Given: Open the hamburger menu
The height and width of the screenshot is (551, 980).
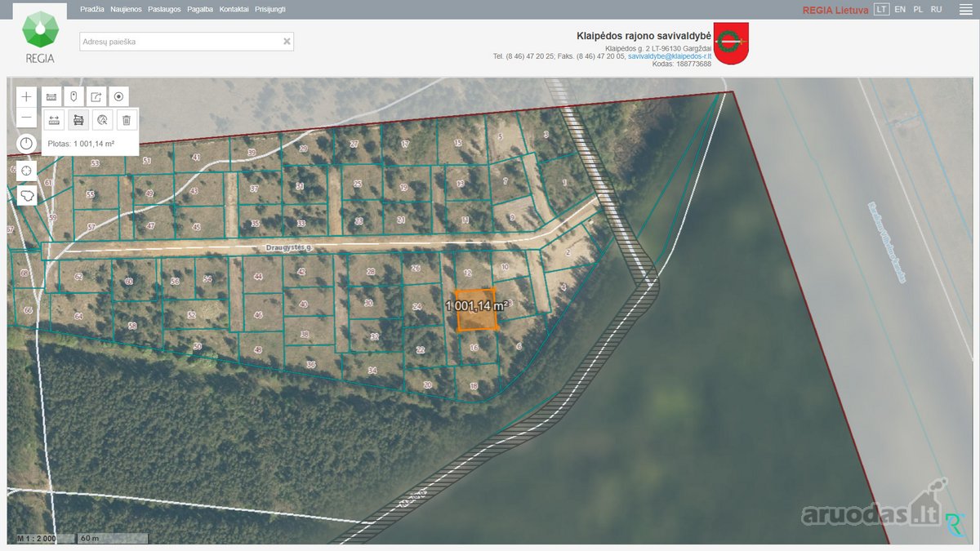Looking at the screenshot, I should [x=964, y=9].
